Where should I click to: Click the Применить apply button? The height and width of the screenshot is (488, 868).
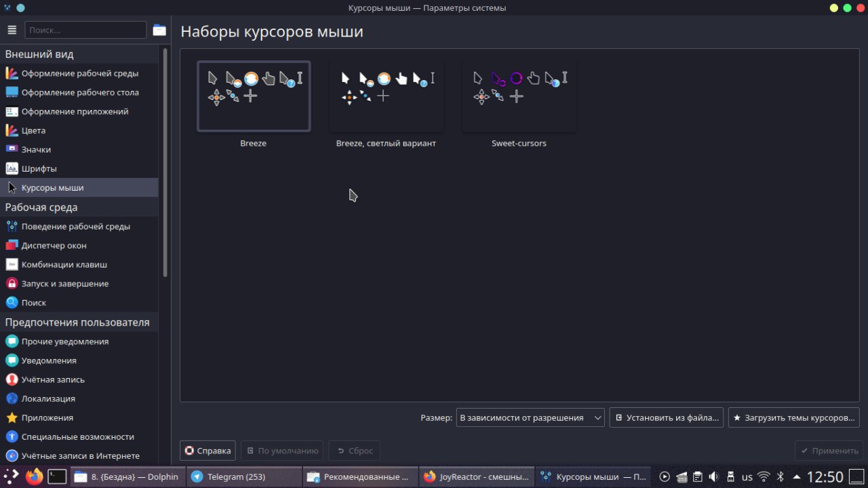829,451
